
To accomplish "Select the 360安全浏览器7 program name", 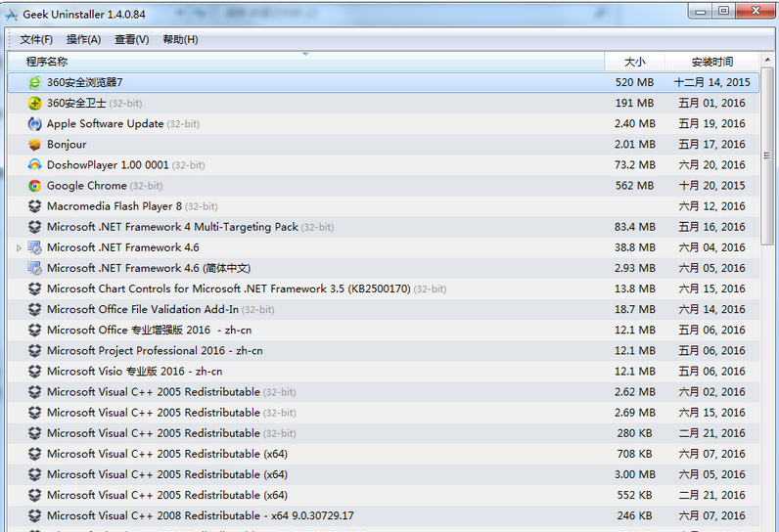I will pyautogui.click(x=84, y=82).
